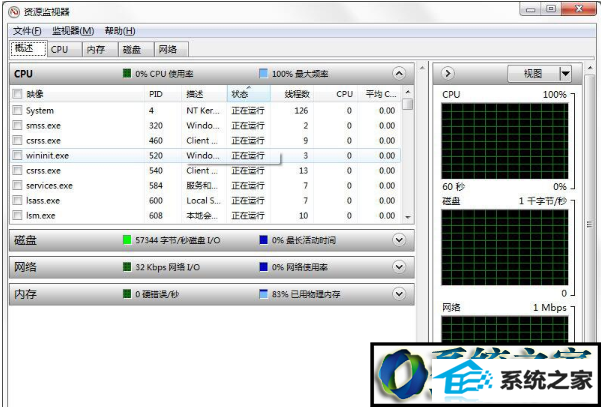Click the 57344 字节/秒磁盘 I/O text
Image resolution: width=601 pixels, height=407 pixels.
178,240
